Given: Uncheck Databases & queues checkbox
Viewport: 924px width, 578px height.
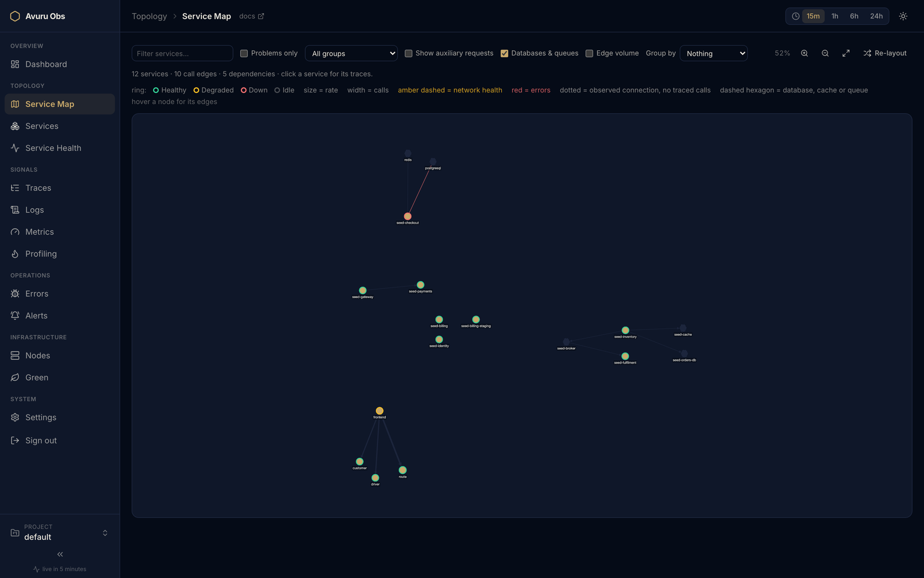Looking at the screenshot, I should pos(505,53).
